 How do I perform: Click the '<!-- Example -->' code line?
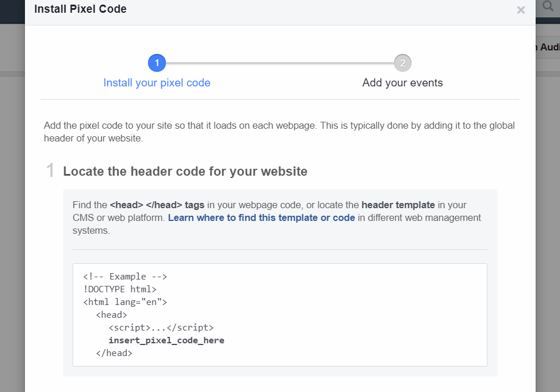click(x=125, y=277)
